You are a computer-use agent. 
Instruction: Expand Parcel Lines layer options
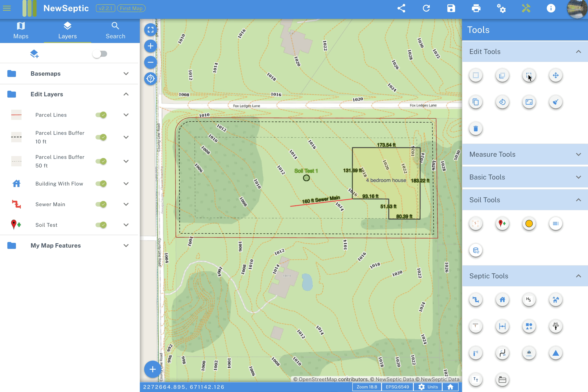pos(126,115)
